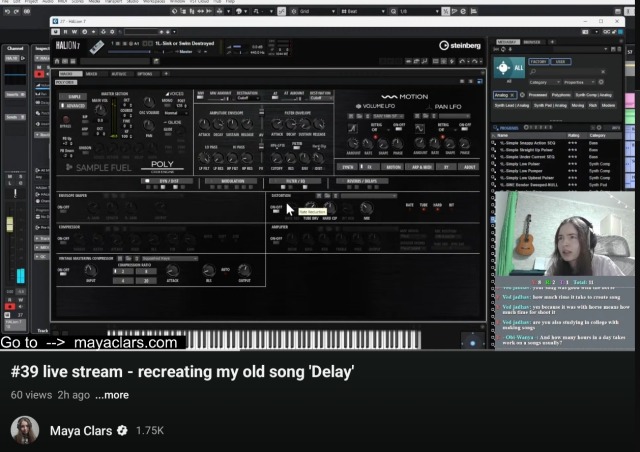Toggle the MONO voices switch

click(167, 105)
